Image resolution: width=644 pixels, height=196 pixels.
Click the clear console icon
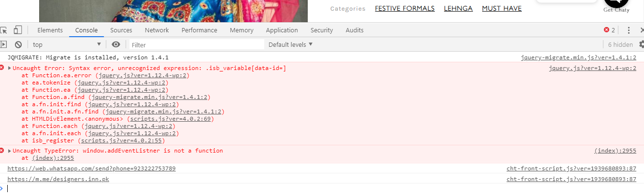point(18,44)
